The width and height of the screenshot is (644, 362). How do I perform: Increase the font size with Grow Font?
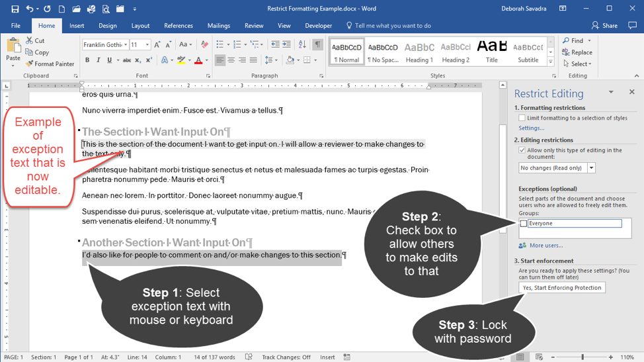coord(157,45)
